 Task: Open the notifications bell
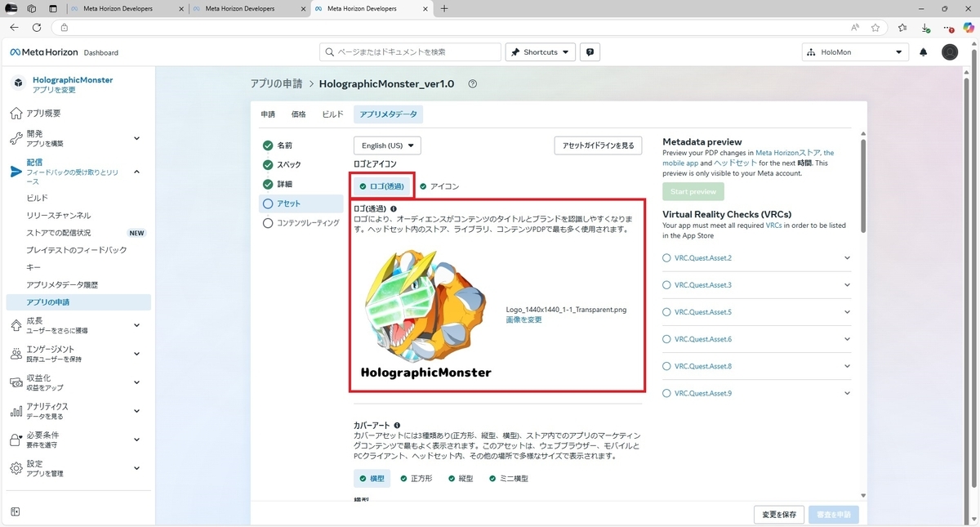(x=924, y=52)
